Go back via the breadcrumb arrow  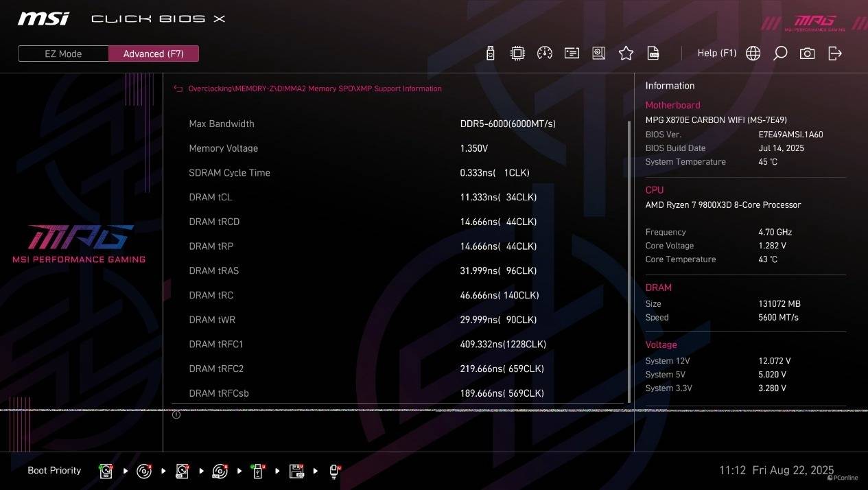click(x=178, y=89)
